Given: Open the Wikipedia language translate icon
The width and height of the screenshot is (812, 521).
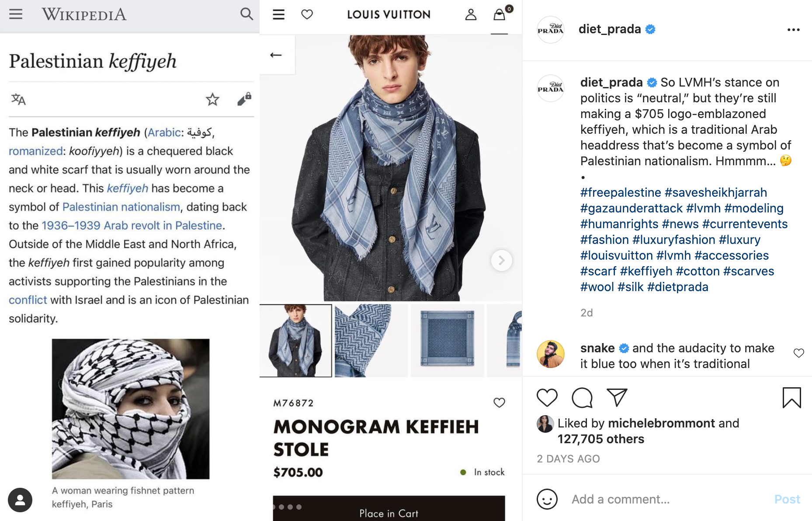Looking at the screenshot, I should tap(18, 100).
